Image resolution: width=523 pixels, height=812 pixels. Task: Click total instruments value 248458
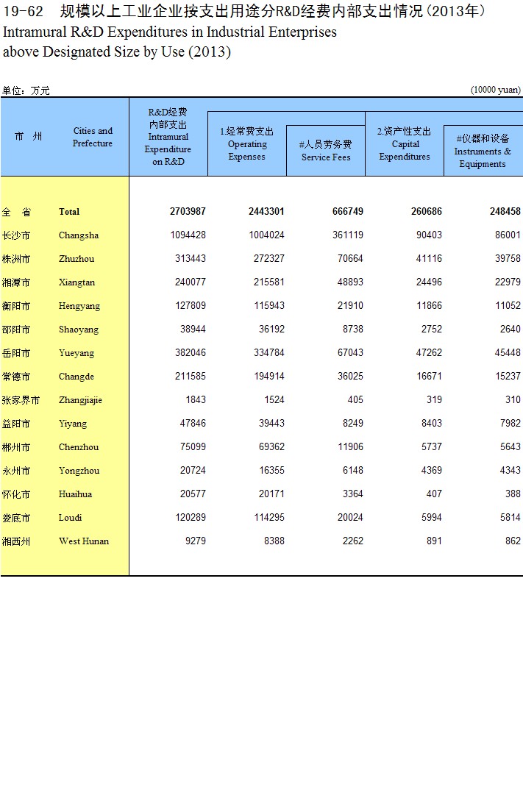tap(505, 211)
